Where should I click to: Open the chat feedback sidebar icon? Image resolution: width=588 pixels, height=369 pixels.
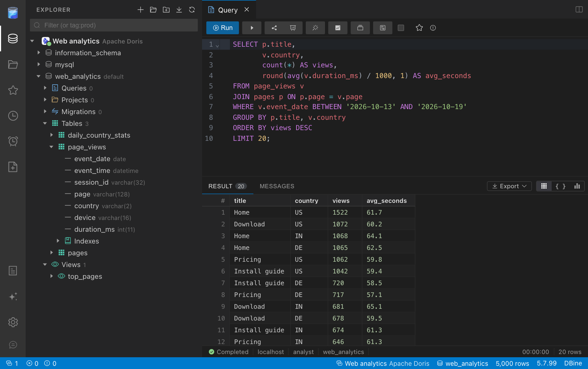pos(13,345)
